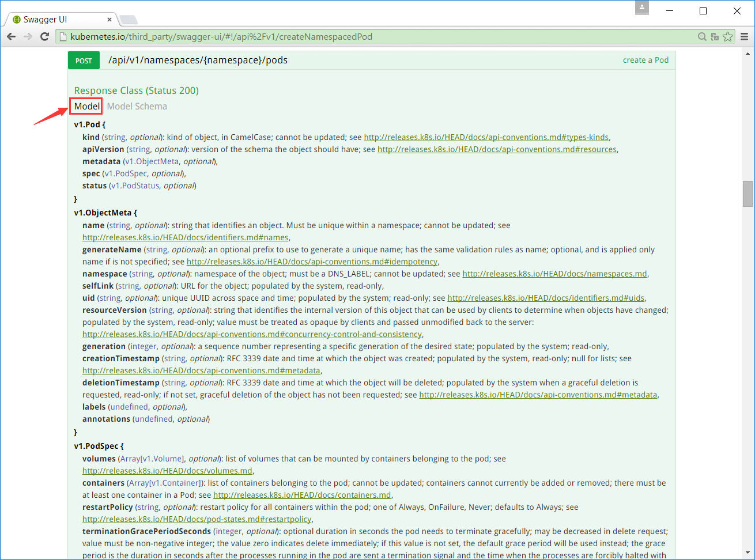Open the pod-states.md#restartpolicy link
Screen dimensions: 755x560
[197, 519]
